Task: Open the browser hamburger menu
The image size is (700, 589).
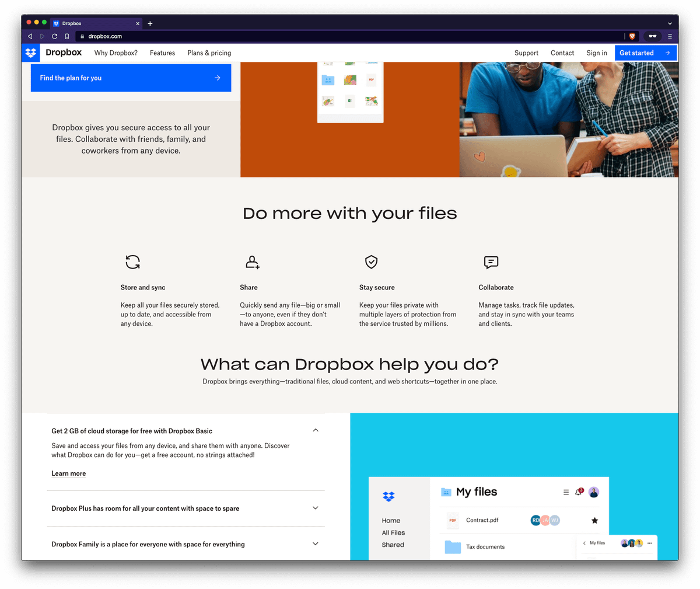Action: coord(670,36)
